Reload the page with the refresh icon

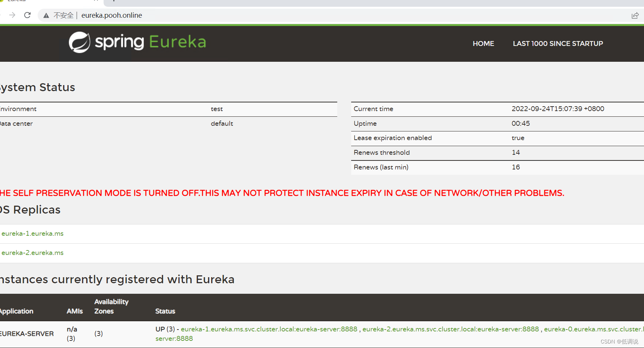27,15
